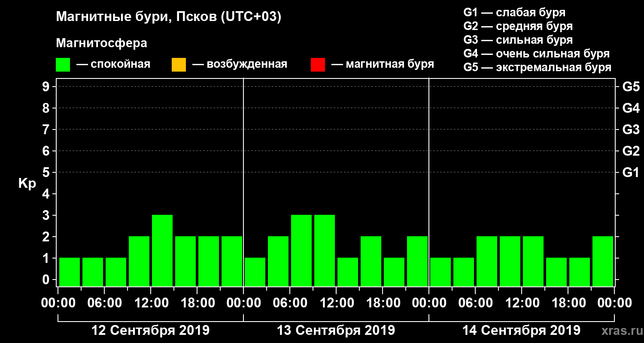
Task: Click the 13 Сентября bar starting at 00:00
Action: (x=255, y=272)
